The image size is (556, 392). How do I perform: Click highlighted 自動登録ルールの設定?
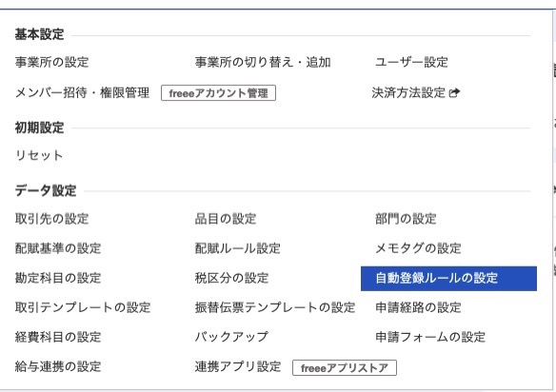[448, 279]
